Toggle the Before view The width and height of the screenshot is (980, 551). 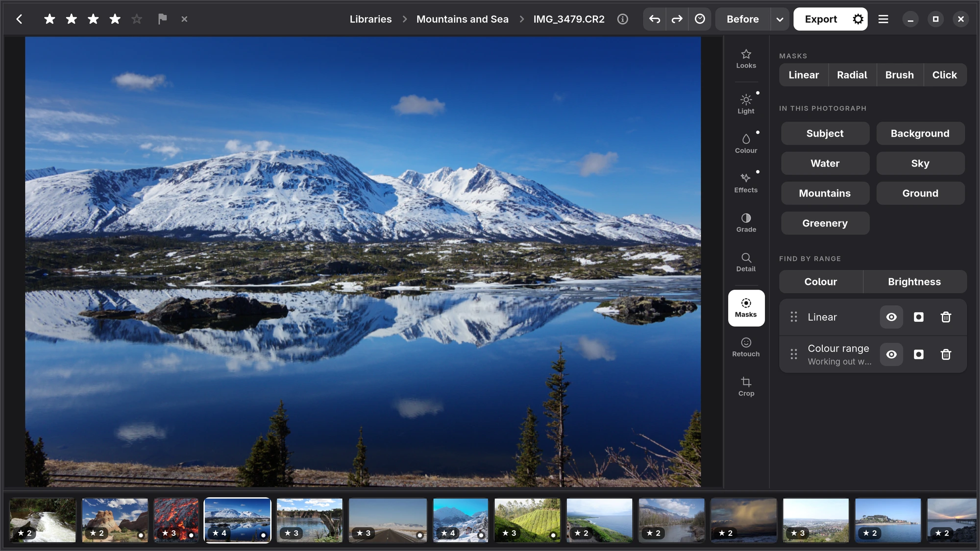point(742,19)
